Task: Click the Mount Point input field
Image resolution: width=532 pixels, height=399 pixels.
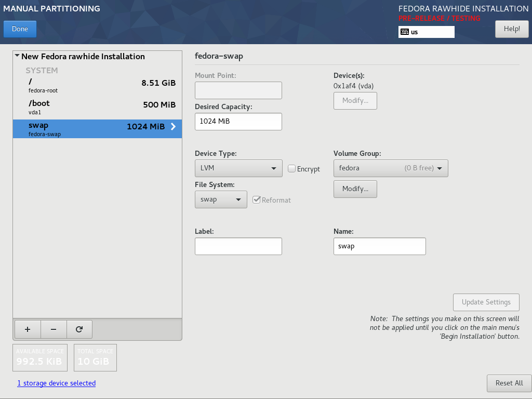Action: (238, 90)
